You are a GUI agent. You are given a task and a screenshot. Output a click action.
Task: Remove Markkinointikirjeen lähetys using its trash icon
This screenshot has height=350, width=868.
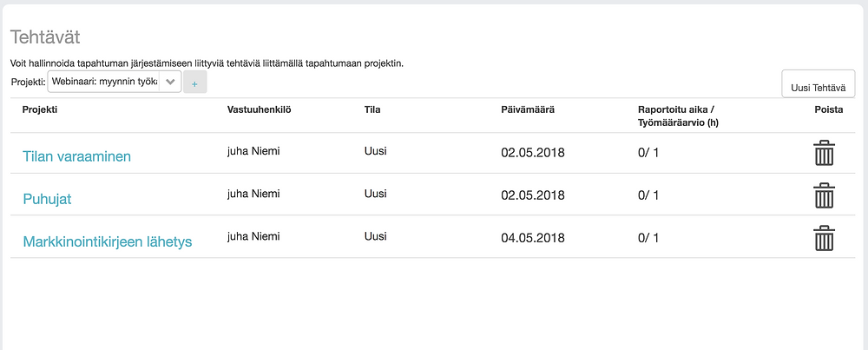tap(825, 238)
